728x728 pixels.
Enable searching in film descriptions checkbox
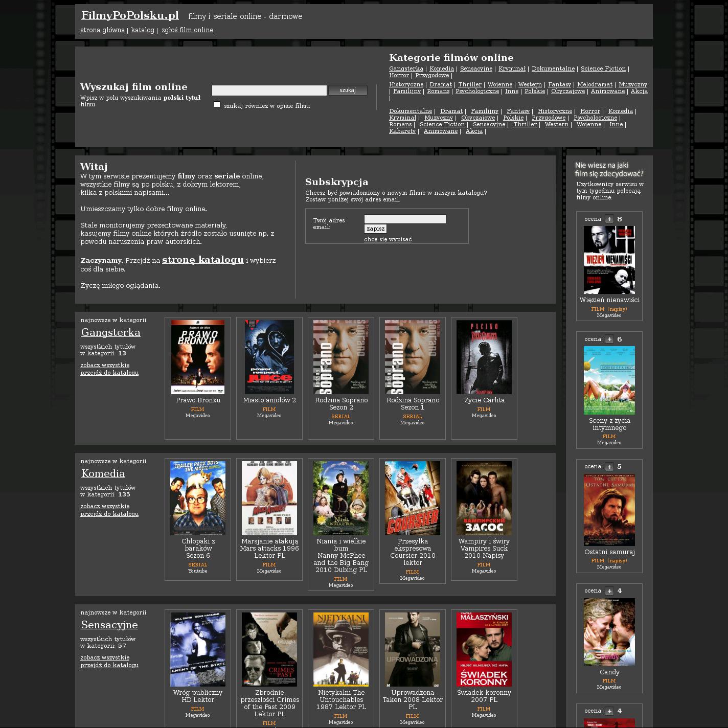[x=217, y=105]
